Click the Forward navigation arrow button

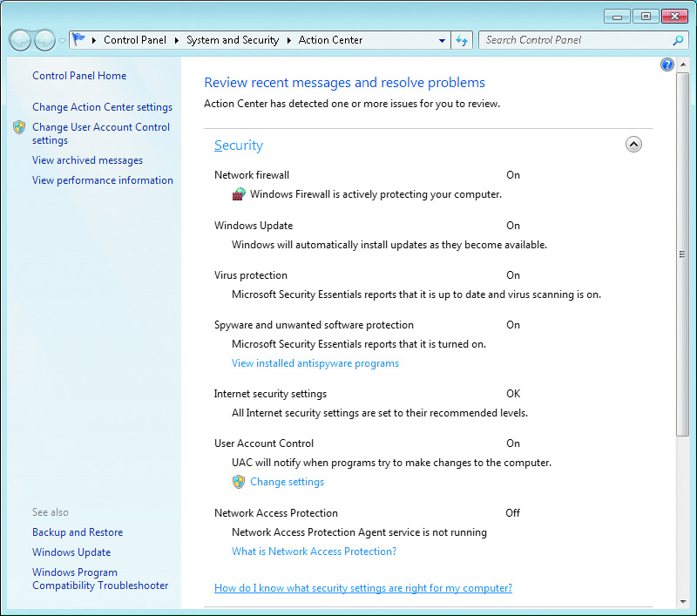click(x=44, y=40)
